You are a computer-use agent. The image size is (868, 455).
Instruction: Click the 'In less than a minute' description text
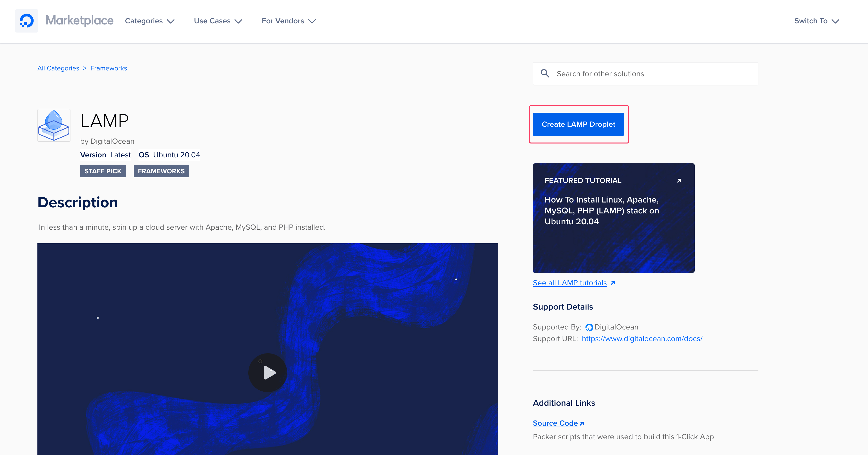(182, 227)
